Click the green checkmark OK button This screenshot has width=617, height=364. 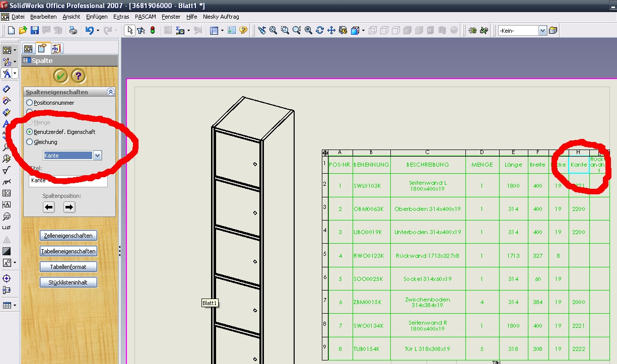coord(60,76)
